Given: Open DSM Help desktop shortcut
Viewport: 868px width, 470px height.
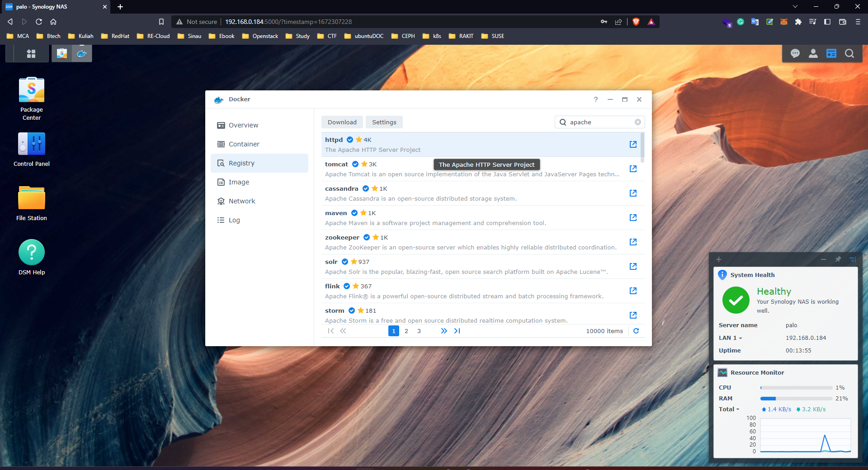Looking at the screenshot, I should click(32, 258).
